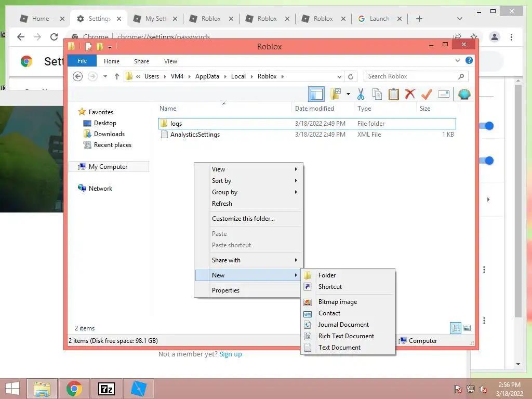Viewport: 532px width, 399px height.
Task: Open the Share with submenu
Action: click(248, 260)
